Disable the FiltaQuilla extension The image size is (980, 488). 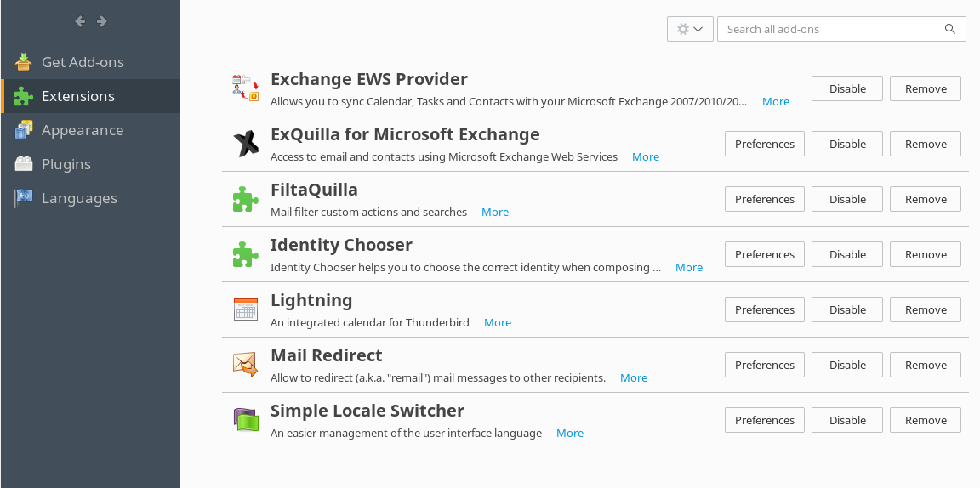(x=847, y=199)
